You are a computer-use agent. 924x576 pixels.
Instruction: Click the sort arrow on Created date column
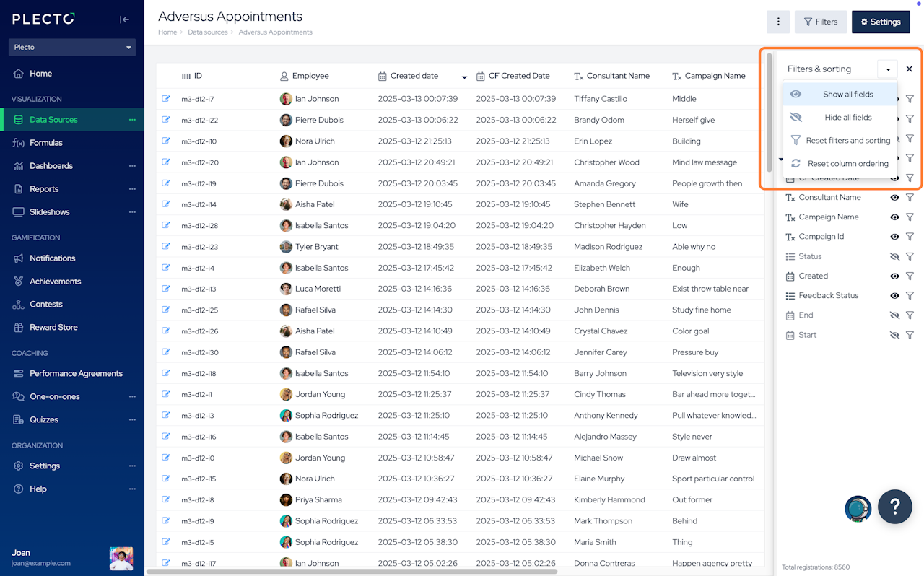click(464, 77)
